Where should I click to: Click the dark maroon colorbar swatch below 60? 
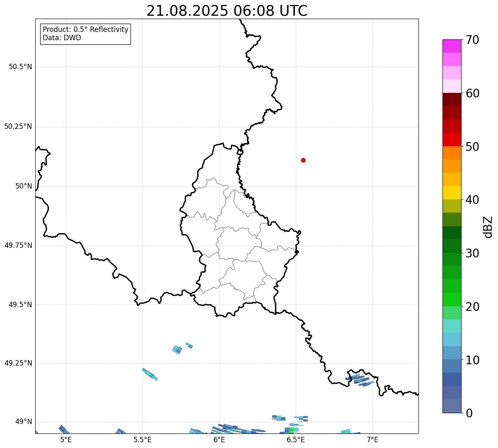click(452, 99)
